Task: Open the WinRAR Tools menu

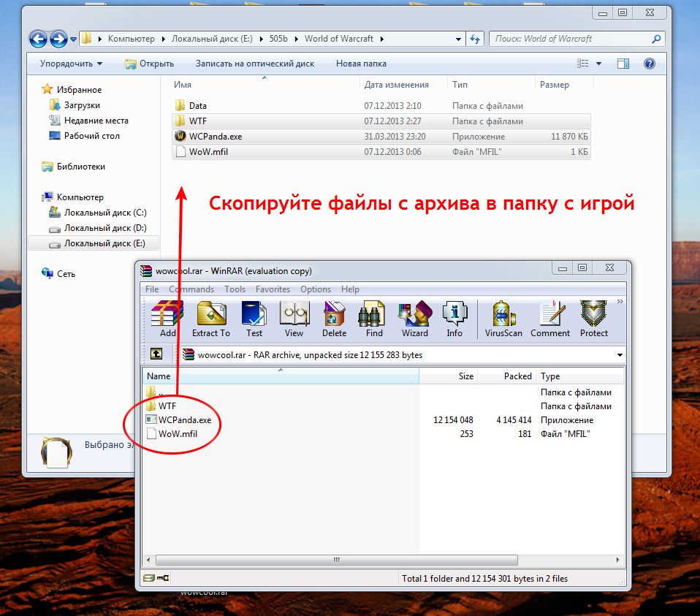Action: pyautogui.click(x=235, y=289)
